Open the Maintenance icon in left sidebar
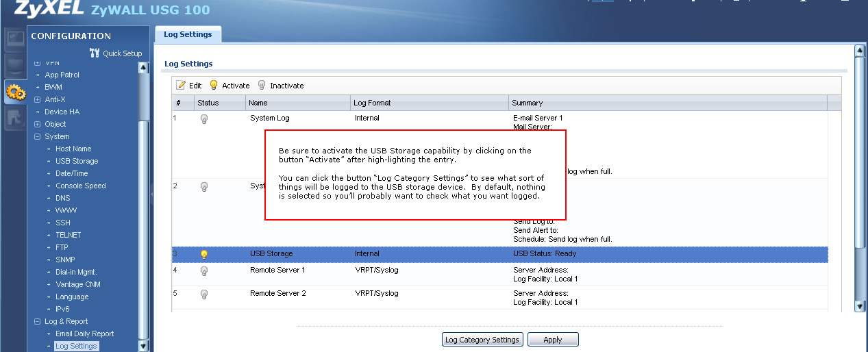868x352 pixels. 15,118
